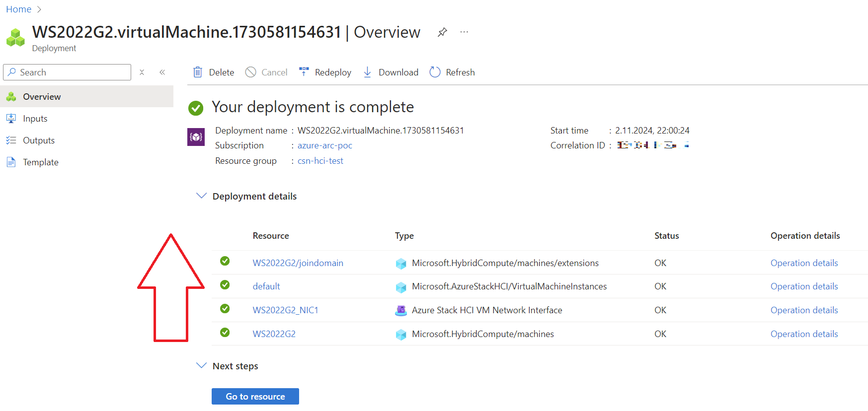Click the deployment cubes icon in header
The height and width of the screenshot is (411, 868).
click(x=15, y=38)
